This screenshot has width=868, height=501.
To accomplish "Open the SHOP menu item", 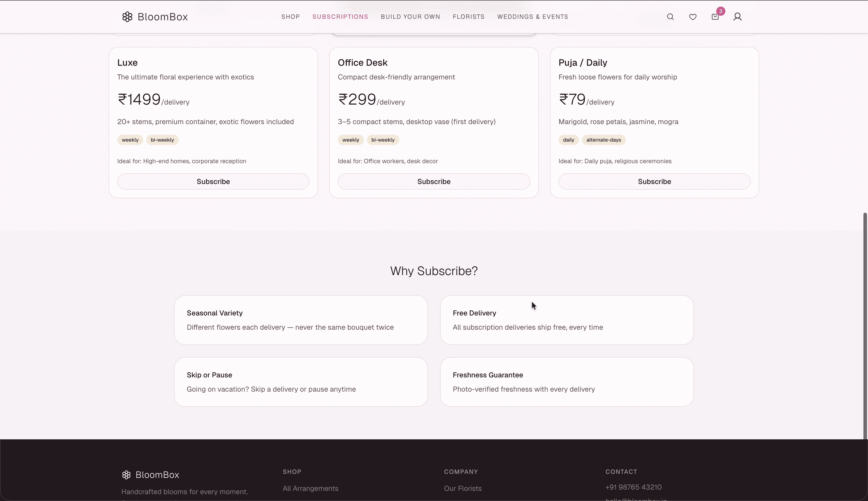I will tap(290, 16).
